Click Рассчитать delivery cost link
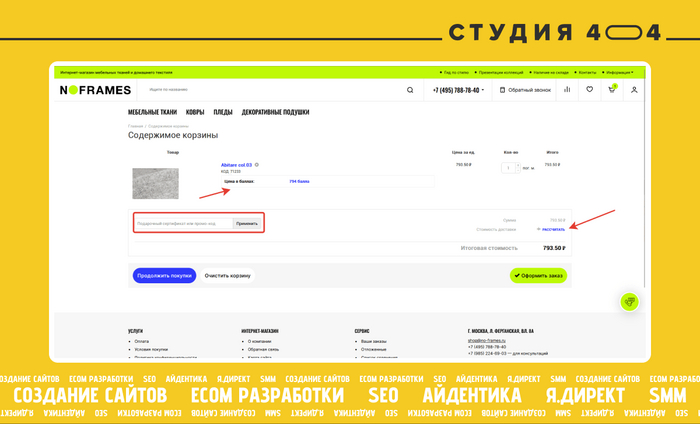The width and height of the screenshot is (700, 424). click(553, 229)
